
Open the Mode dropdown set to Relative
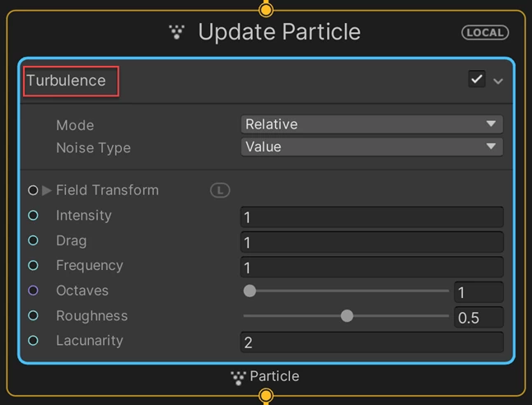click(372, 124)
